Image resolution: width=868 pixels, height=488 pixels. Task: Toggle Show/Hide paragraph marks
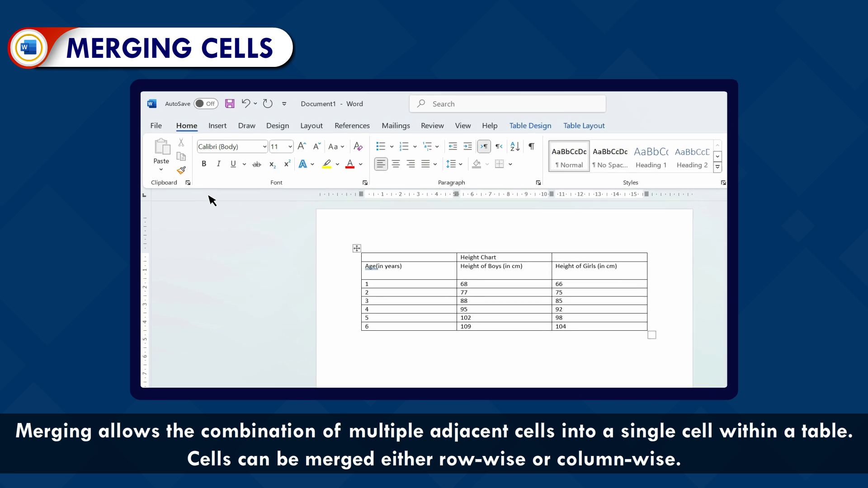[532, 146]
